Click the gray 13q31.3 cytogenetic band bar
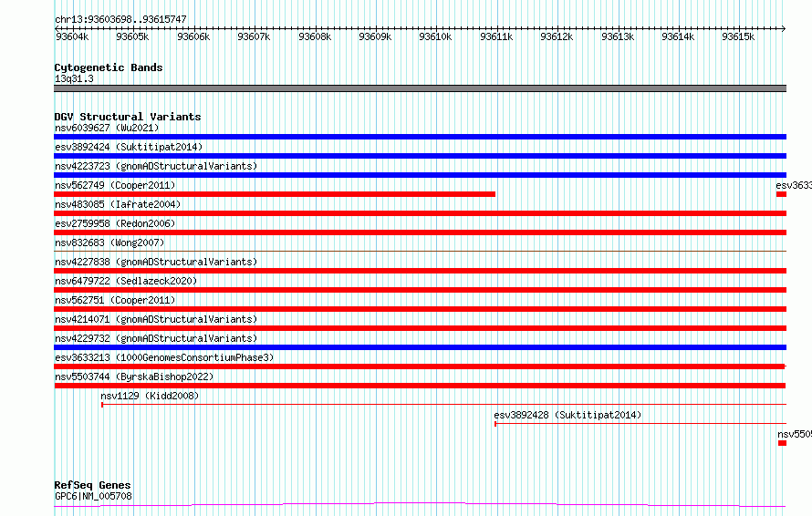Image resolution: width=812 pixels, height=516 pixels. (420, 88)
